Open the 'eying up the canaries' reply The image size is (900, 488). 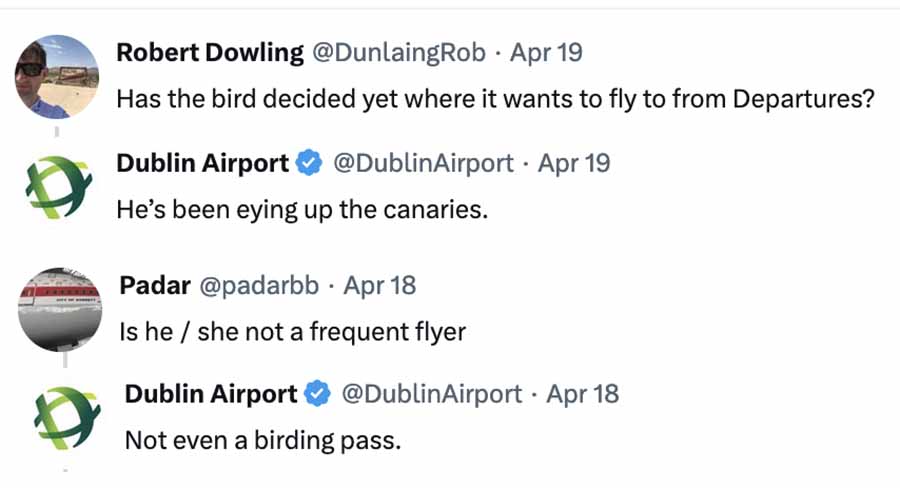pyautogui.click(x=302, y=210)
